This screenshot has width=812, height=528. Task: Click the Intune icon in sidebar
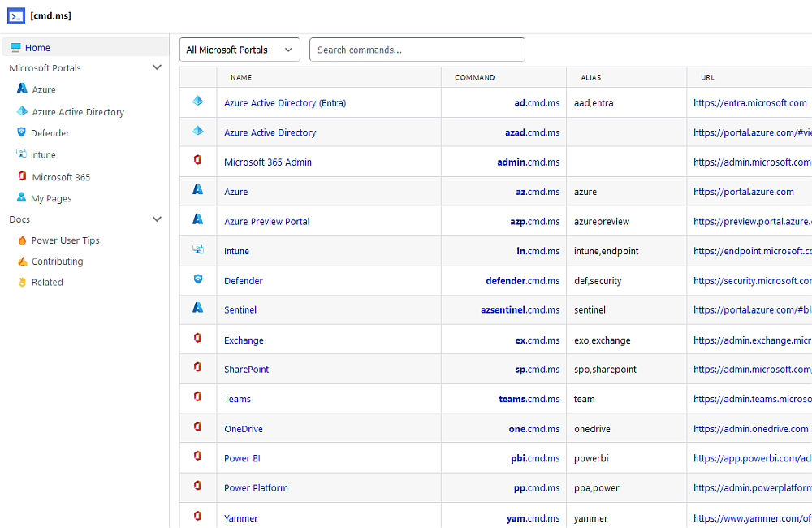[21, 154]
